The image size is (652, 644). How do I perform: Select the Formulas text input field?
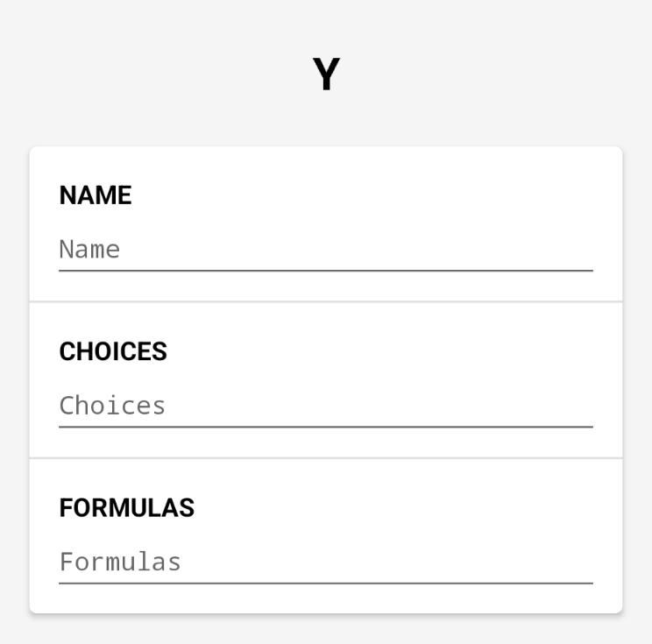coord(325,562)
